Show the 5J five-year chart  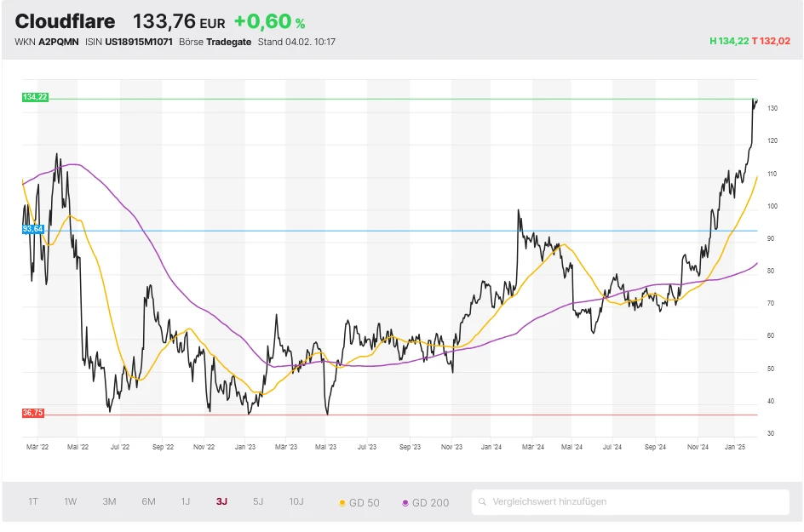point(258,501)
